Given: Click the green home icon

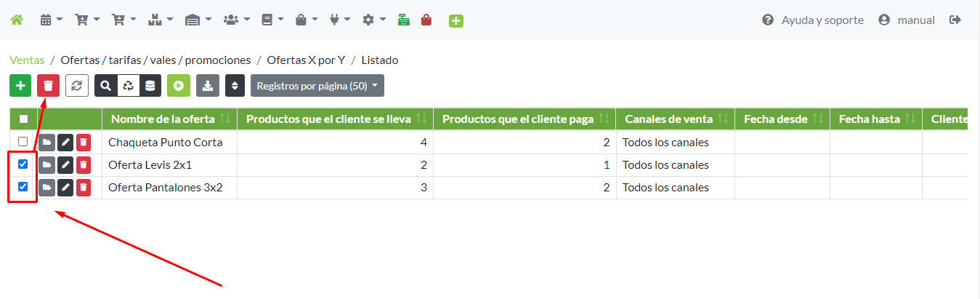Looking at the screenshot, I should click(x=16, y=20).
